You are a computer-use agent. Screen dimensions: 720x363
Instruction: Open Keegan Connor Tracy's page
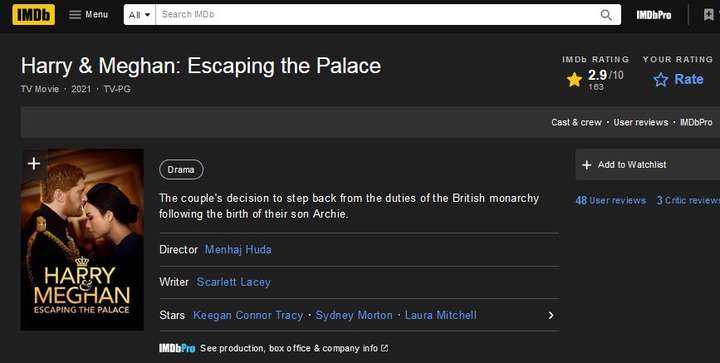248,315
